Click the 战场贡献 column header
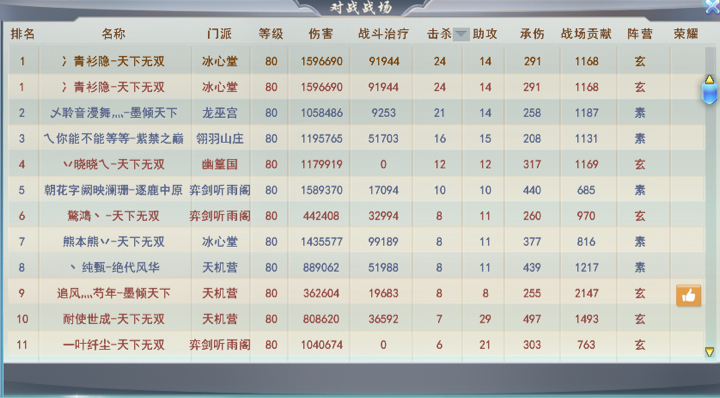Viewport: 720px width, 398px height. [x=586, y=34]
